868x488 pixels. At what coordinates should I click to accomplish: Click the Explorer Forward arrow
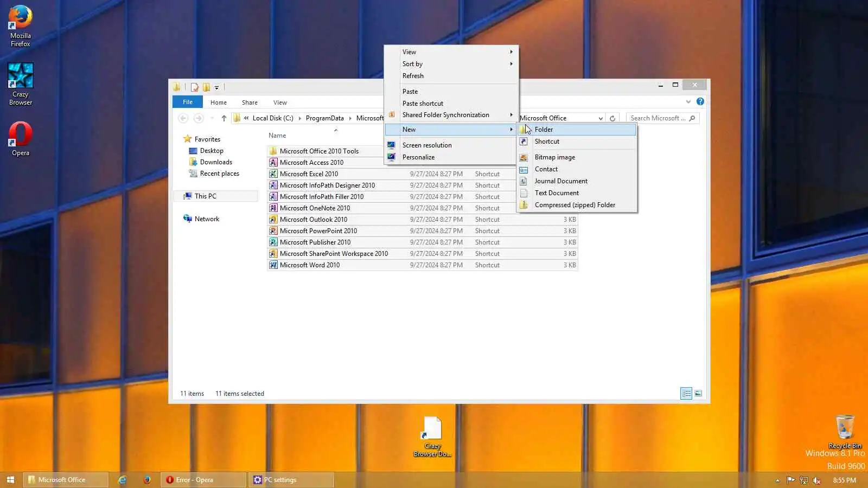[x=199, y=118]
